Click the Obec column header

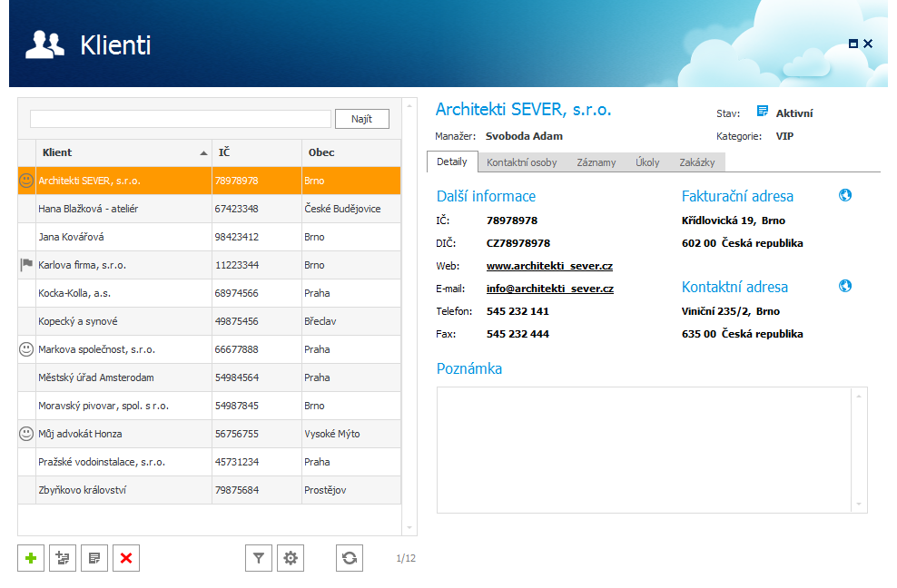point(350,152)
